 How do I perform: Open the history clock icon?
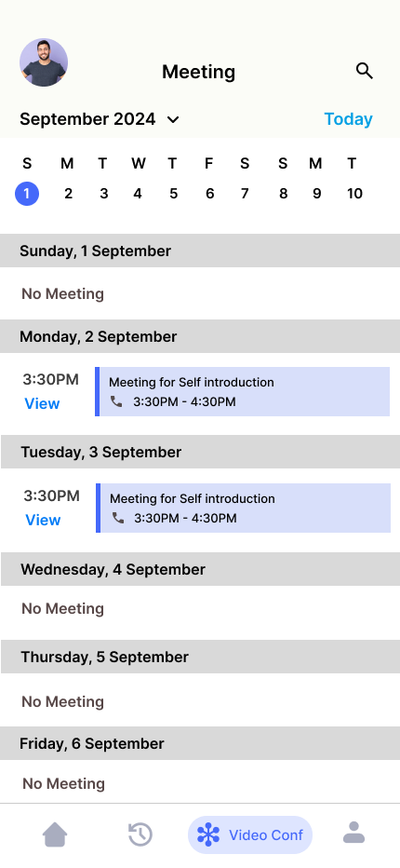140,834
